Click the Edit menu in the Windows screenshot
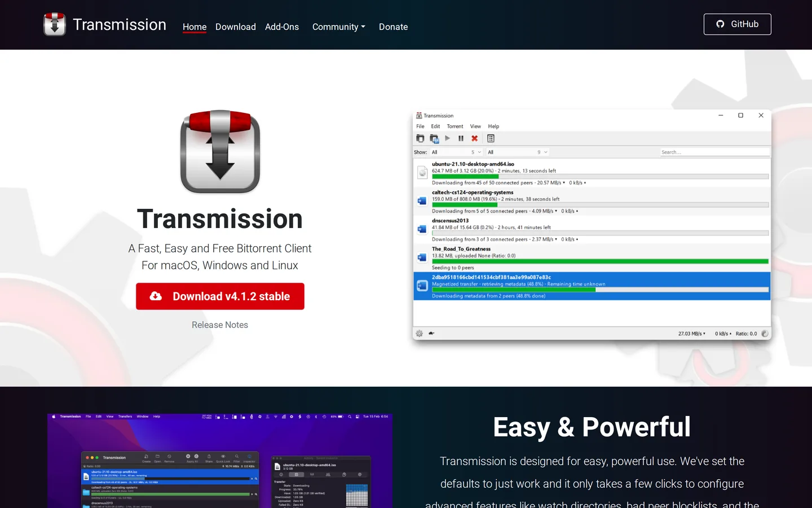The width and height of the screenshot is (812, 508). click(x=435, y=126)
